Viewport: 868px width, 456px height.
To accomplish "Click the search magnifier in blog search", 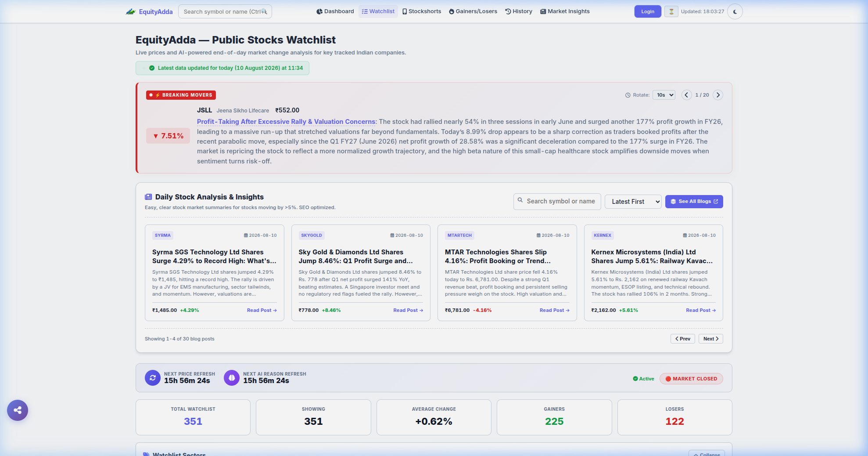I will [520, 200].
